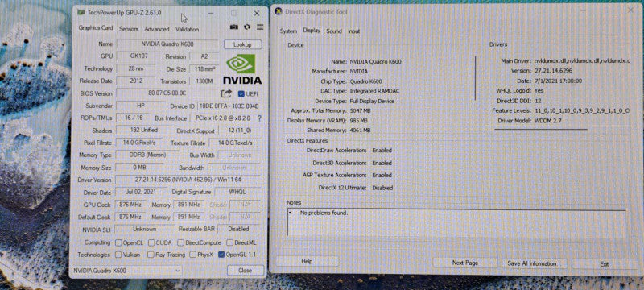Click the Feature Levels value in Drivers section

[582, 111]
